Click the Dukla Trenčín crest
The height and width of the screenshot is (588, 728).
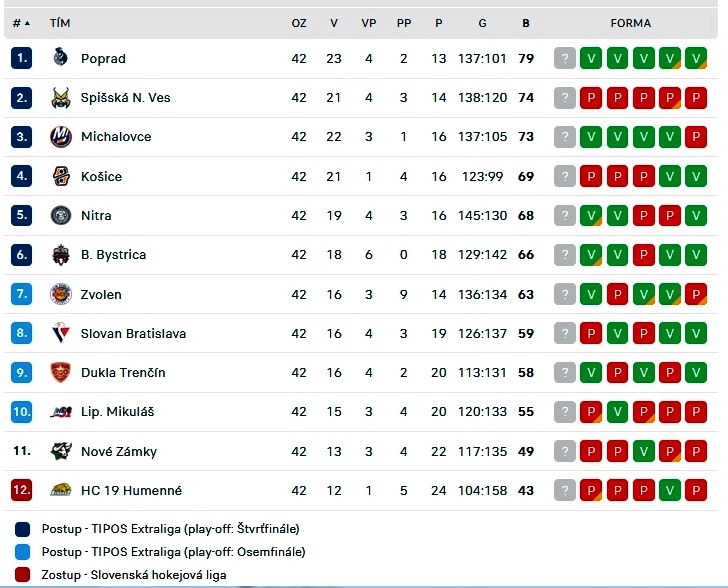(x=61, y=372)
